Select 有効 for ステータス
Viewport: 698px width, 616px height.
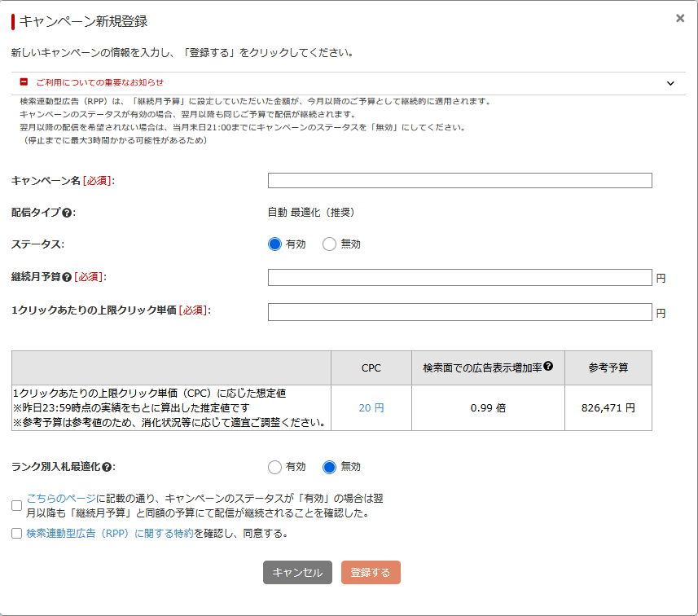tap(274, 243)
